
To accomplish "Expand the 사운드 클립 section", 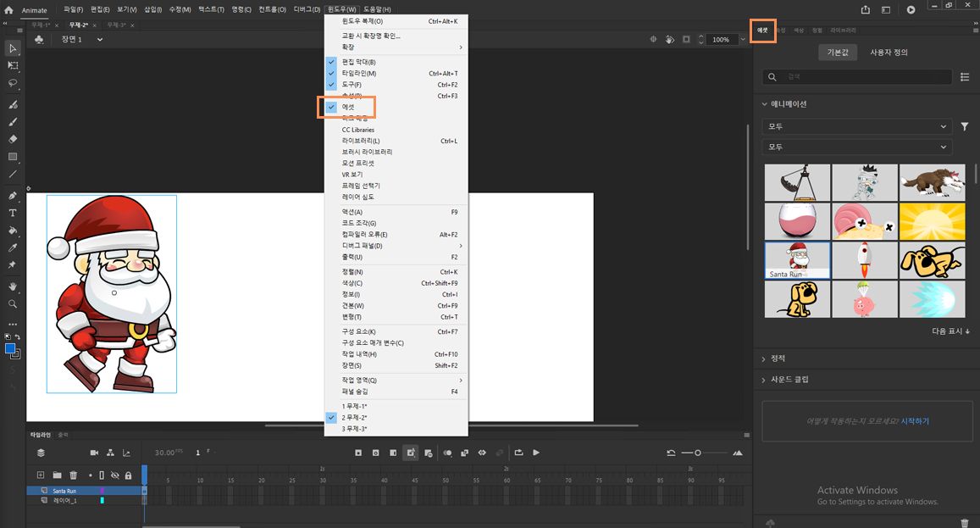I will pos(764,381).
